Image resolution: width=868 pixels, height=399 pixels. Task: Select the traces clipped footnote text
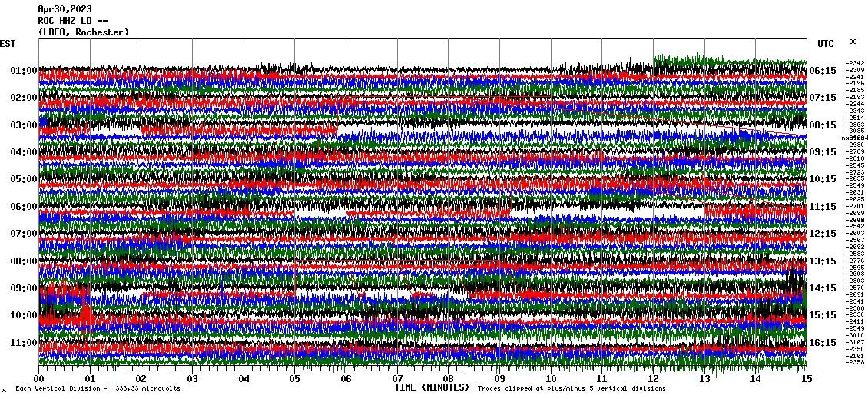(571, 389)
